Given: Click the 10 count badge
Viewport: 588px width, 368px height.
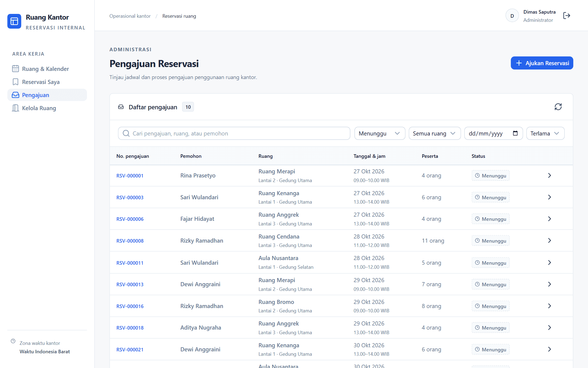Looking at the screenshot, I should pos(188,107).
